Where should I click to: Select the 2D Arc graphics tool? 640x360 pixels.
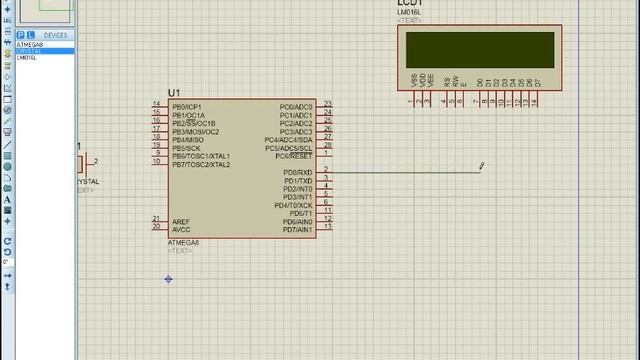(7, 178)
